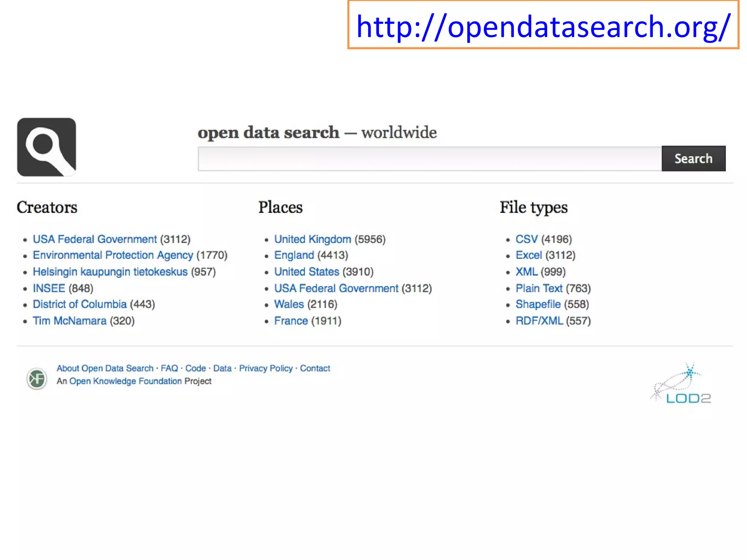Filter by Shapefile file type
747x560 pixels.
[x=538, y=304]
